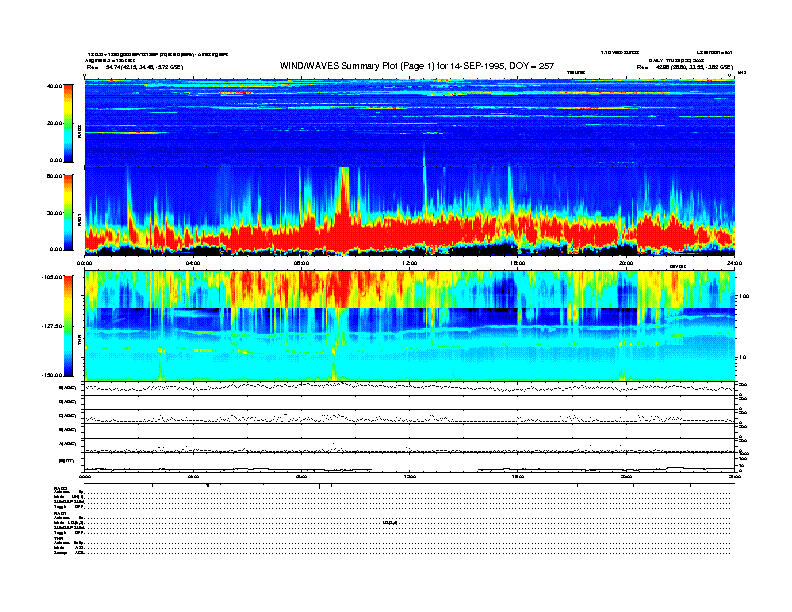Click the 12:00 tick label under RAD1 spectrogram
The width and height of the screenshot is (792, 612).
[x=410, y=263]
